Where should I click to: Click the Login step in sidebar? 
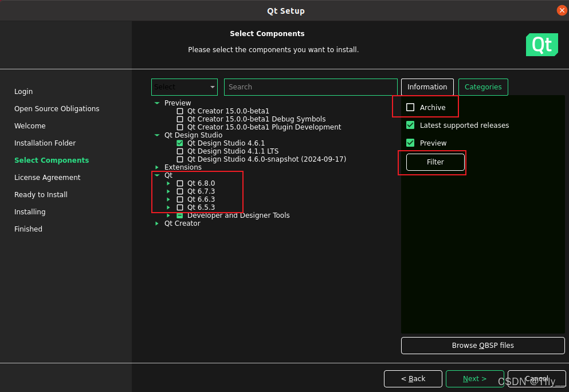pos(23,92)
